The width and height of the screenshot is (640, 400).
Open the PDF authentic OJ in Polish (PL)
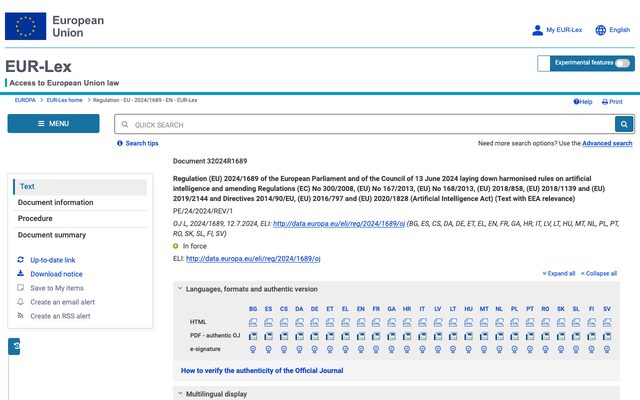(514, 336)
